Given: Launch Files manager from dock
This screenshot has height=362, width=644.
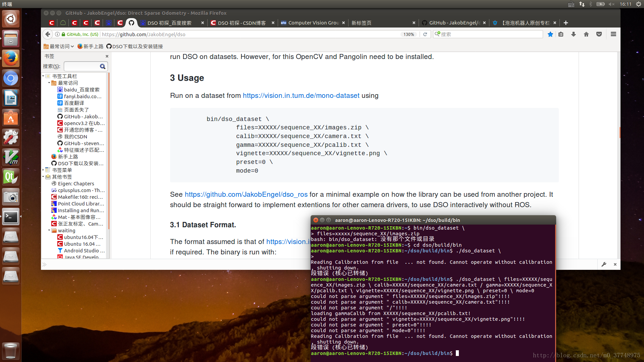Looking at the screenshot, I should point(11,39).
